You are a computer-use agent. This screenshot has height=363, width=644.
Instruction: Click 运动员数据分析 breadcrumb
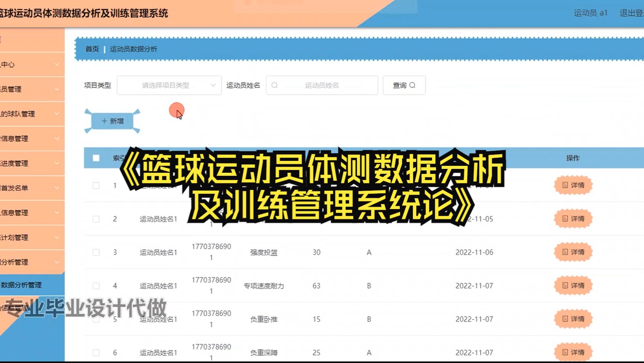point(133,49)
